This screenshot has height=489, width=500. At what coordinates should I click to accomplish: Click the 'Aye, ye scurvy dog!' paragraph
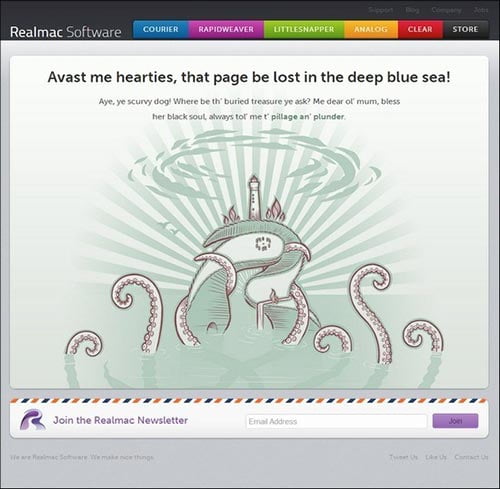click(249, 109)
